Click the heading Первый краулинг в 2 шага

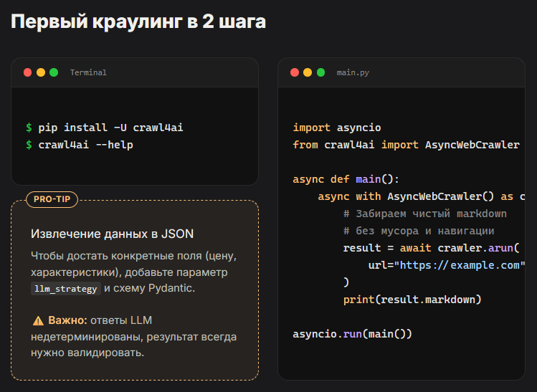[x=138, y=21]
